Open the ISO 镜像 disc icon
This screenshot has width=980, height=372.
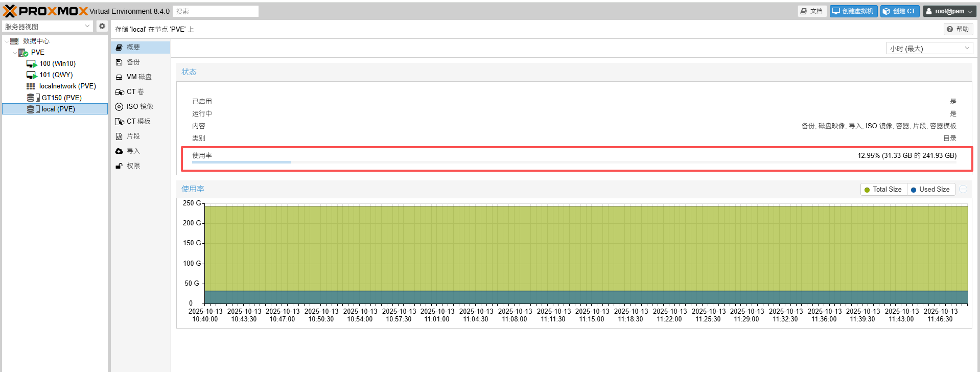(119, 107)
